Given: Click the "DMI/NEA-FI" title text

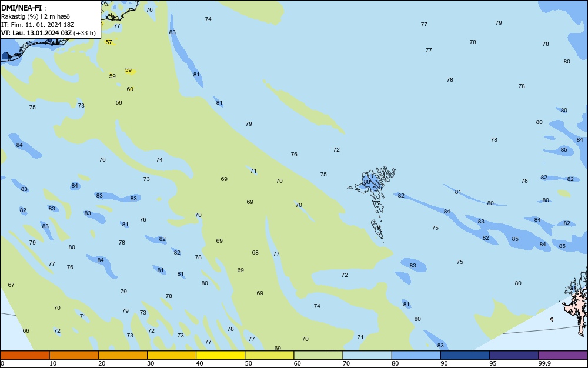Looking at the screenshot, I should coord(21,8).
